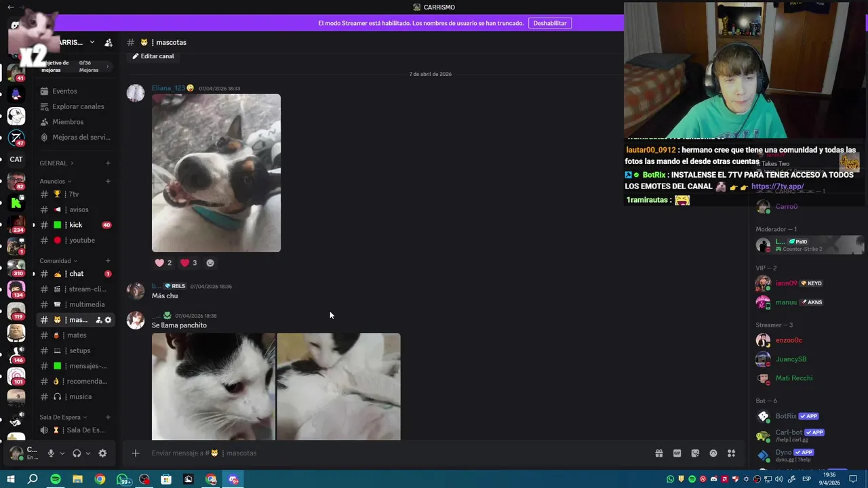Click the invite people icon beside server name
The width and height of the screenshot is (868, 488).
tap(108, 43)
